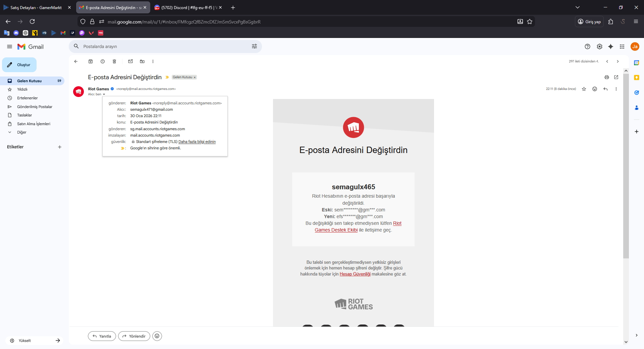Create new label with plus
This screenshot has width=644, height=349.
60,147
